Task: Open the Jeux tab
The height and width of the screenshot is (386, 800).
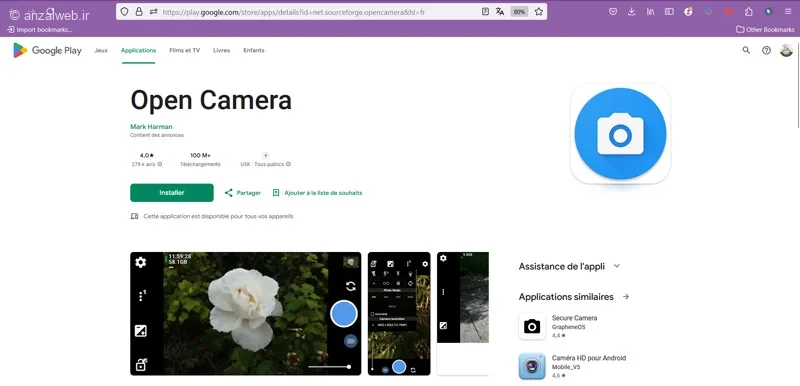Action: click(x=101, y=50)
